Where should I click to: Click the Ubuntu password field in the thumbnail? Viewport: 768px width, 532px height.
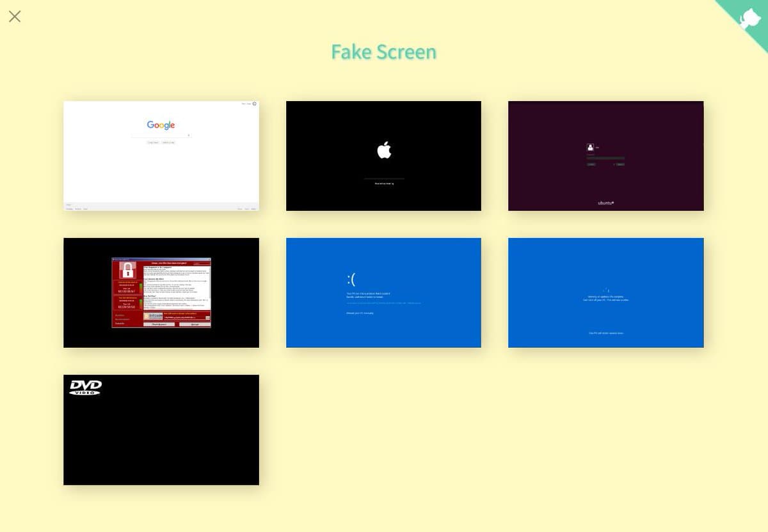pyautogui.click(x=605, y=158)
